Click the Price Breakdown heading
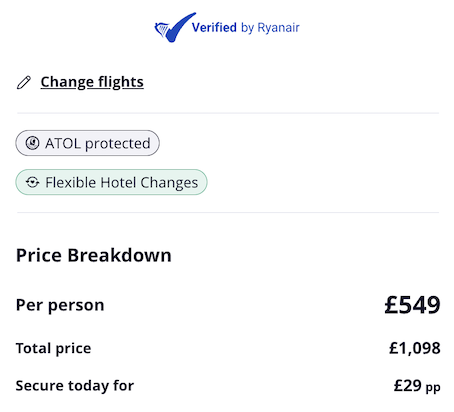Viewport: 454px width, 412px height. coord(94,255)
